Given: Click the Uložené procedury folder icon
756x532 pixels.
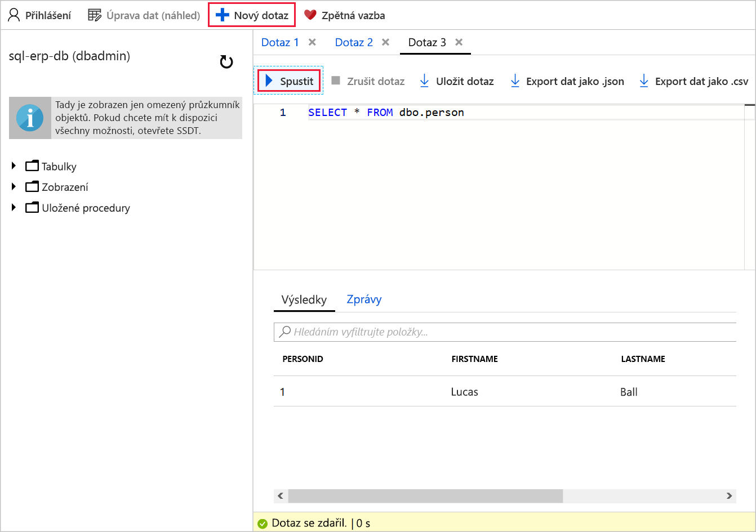Looking at the screenshot, I should point(32,207).
